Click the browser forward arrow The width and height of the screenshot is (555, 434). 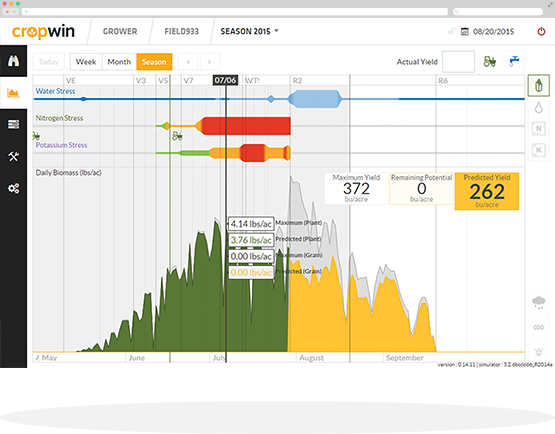[x=15, y=12]
